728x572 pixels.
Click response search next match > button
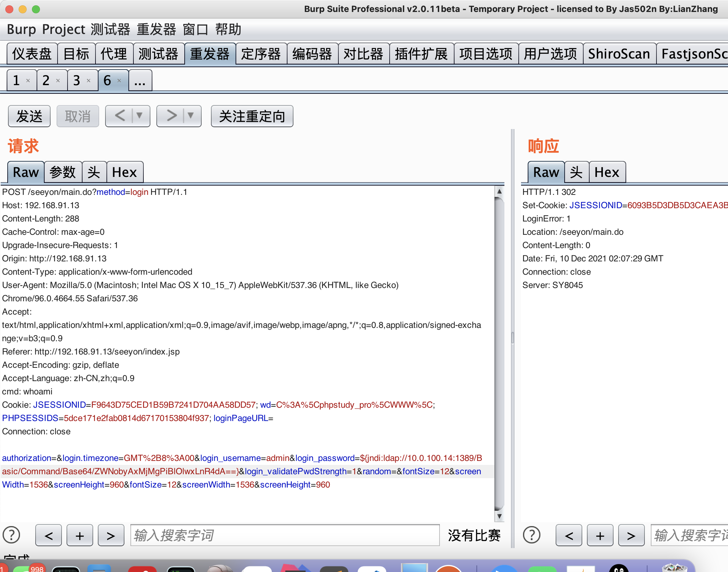631,535
